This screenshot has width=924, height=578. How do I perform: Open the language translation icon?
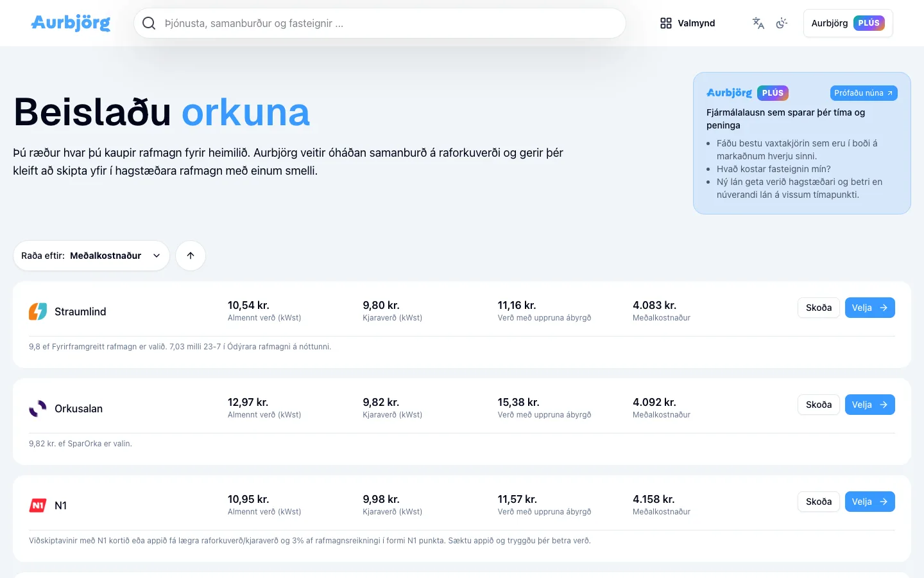758,23
